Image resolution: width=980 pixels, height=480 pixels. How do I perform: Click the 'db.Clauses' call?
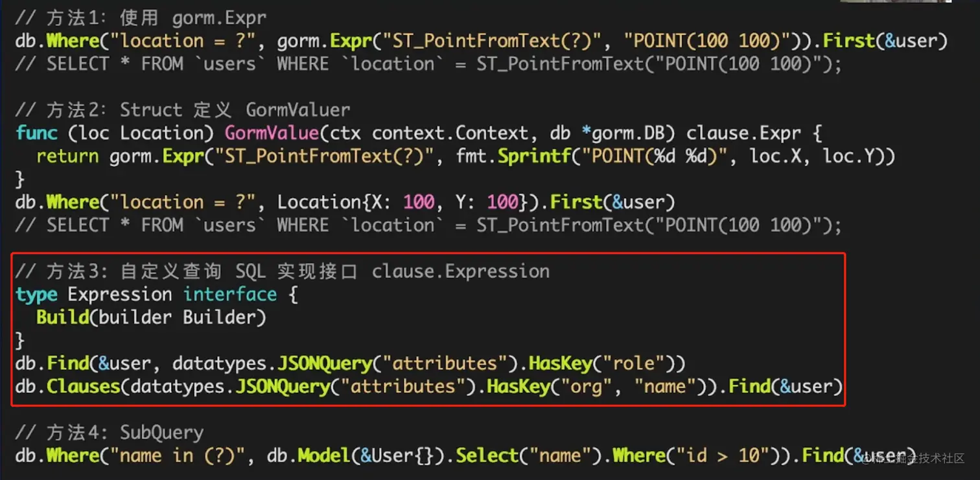67,387
